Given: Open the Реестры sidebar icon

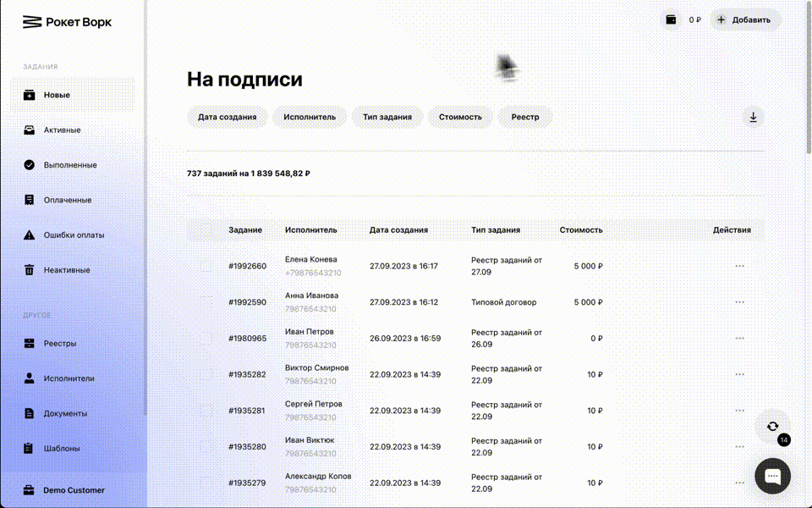Looking at the screenshot, I should coord(29,343).
